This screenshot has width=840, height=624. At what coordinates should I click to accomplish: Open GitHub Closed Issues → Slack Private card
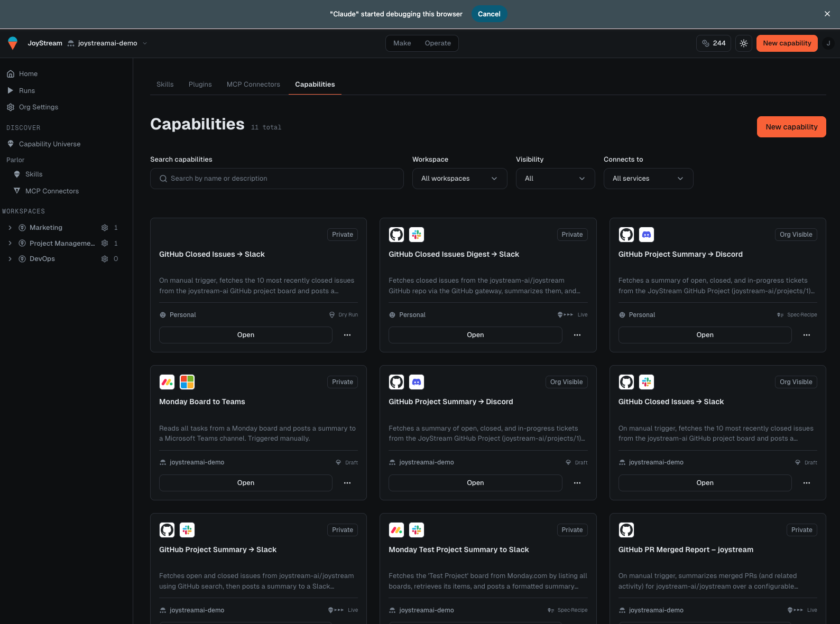[246, 335]
